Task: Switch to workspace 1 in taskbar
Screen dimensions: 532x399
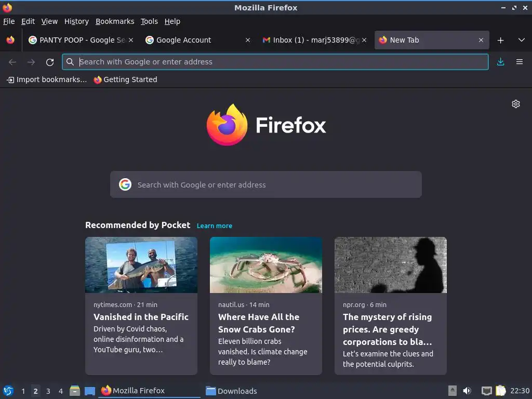Action: pyautogui.click(x=23, y=391)
